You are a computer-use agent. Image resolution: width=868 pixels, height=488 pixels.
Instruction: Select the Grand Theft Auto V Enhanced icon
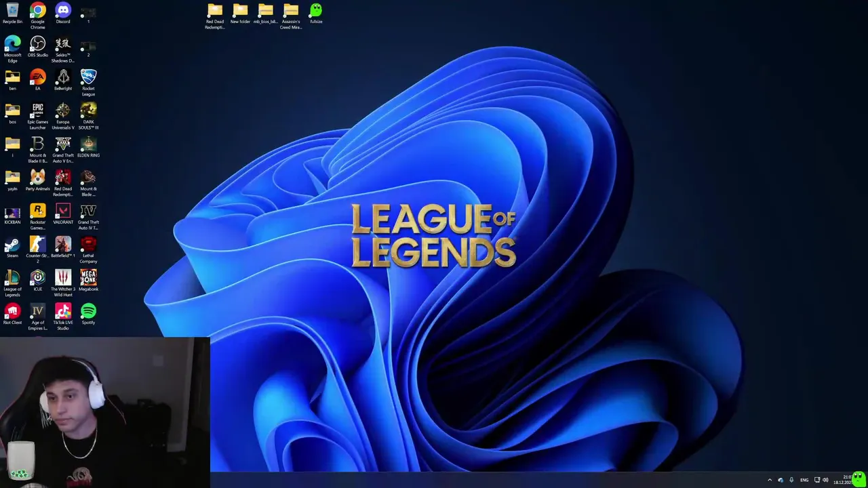coord(63,150)
